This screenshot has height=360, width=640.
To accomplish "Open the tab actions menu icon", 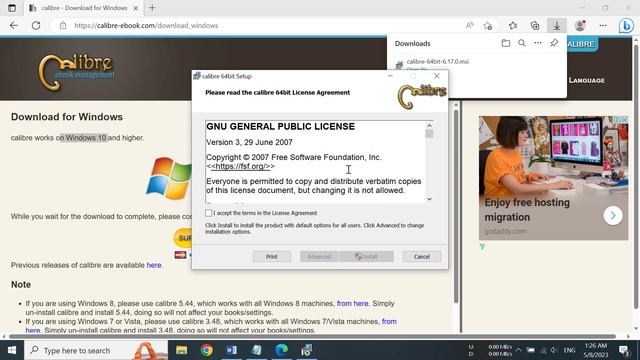I will point(12,8).
